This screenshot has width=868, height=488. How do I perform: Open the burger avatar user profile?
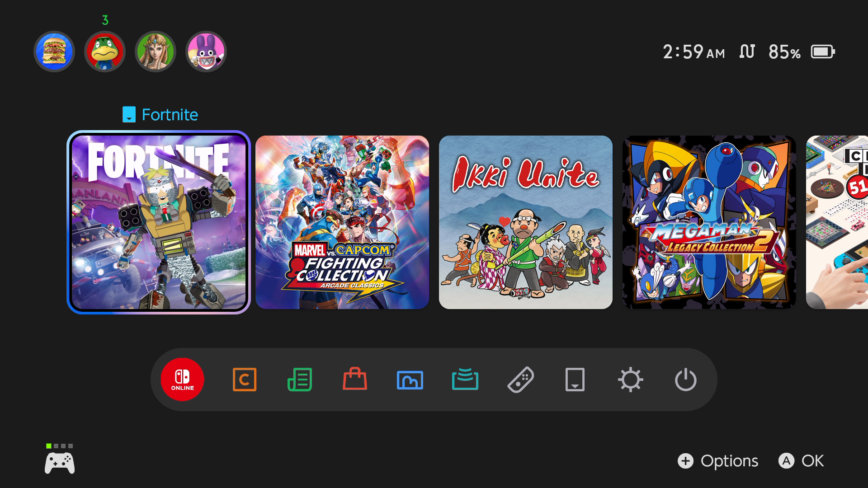[54, 52]
